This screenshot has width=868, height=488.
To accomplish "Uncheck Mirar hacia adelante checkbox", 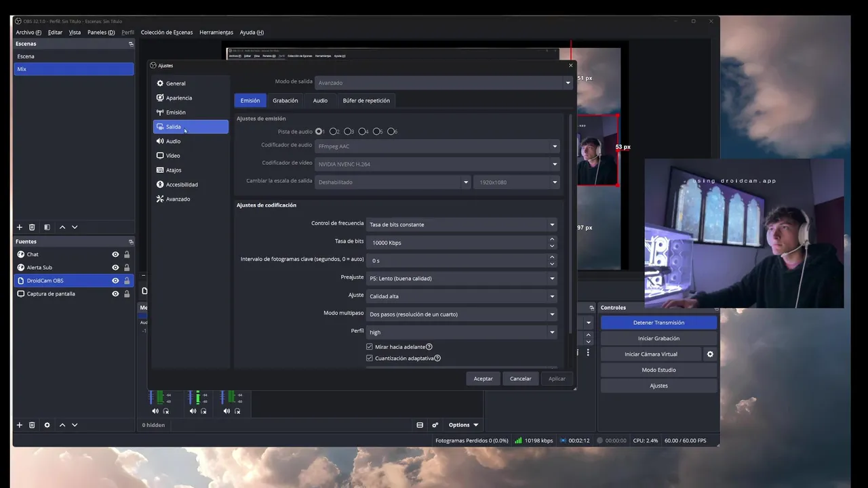I will (x=370, y=347).
